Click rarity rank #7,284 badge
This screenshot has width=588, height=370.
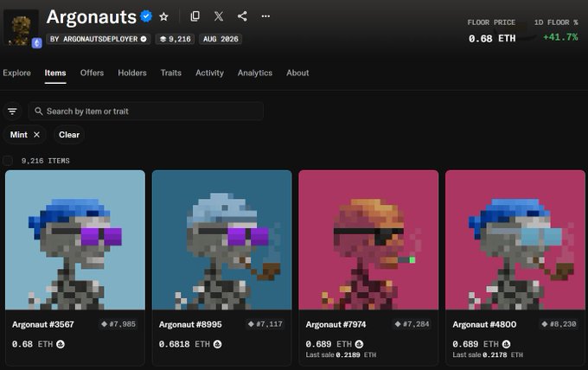click(x=412, y=324)
